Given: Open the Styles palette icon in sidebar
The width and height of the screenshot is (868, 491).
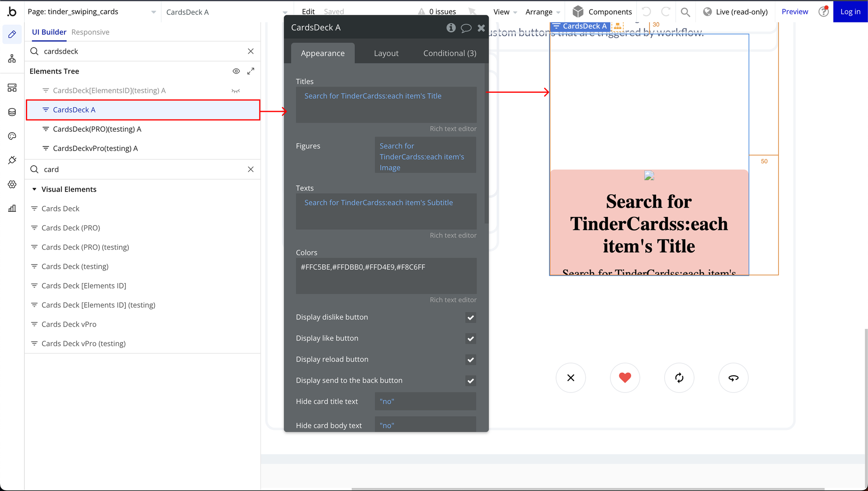Looking at the screenshot, I should pos(12,136).
